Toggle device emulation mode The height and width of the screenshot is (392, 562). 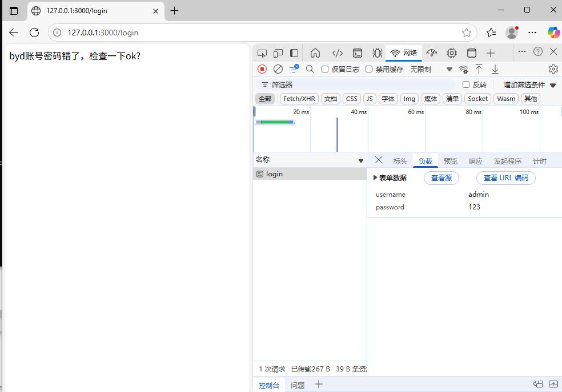click(278, 53)
